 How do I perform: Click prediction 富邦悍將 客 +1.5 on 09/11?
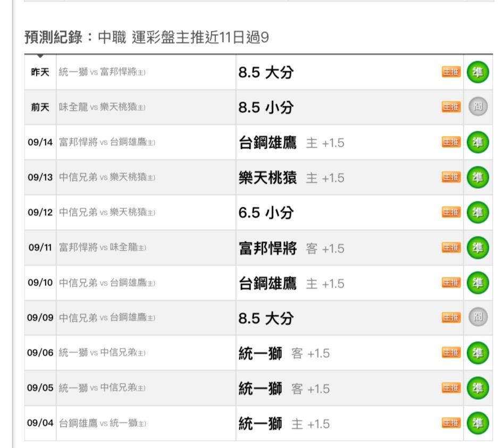click(x=291, y=249)
